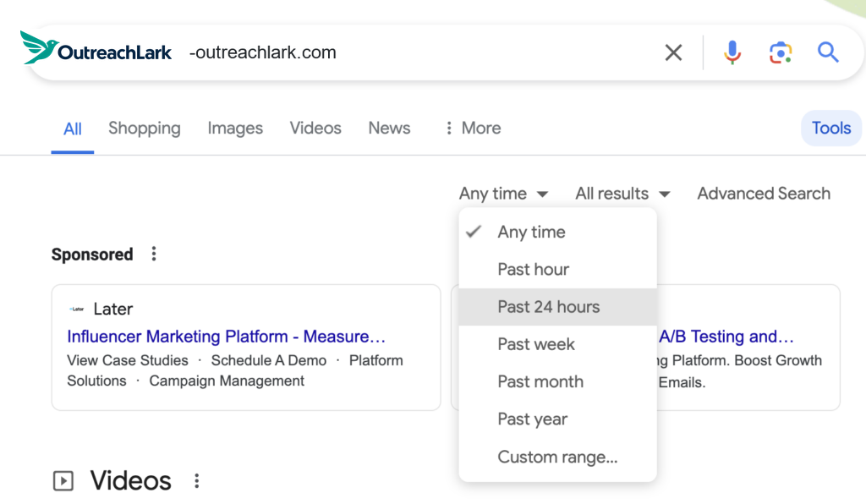Open the three-dot menu next to Sponsored

(154, 254)
